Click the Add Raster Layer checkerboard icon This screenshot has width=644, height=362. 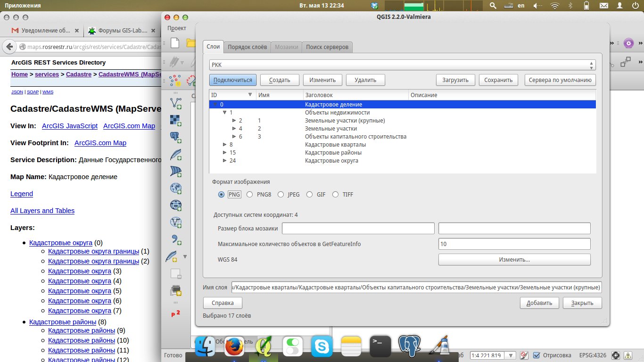(x=176, y=120)
